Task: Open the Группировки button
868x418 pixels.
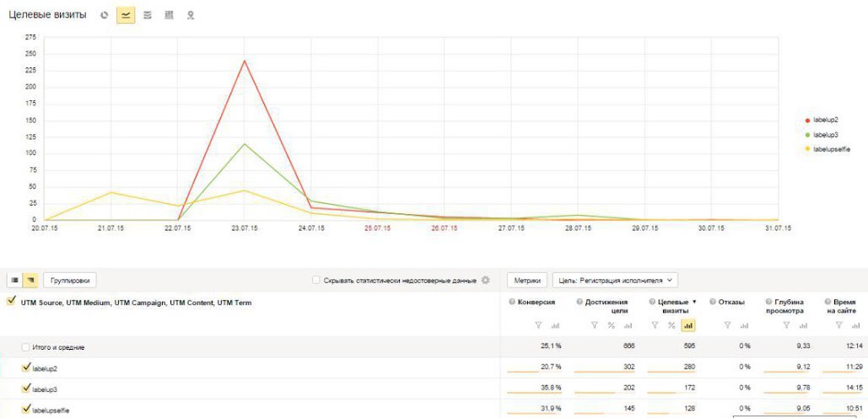Action: [70, 281]
